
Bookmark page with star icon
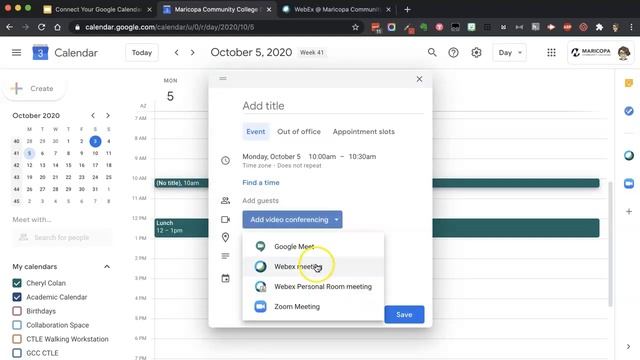click(355, 27)
